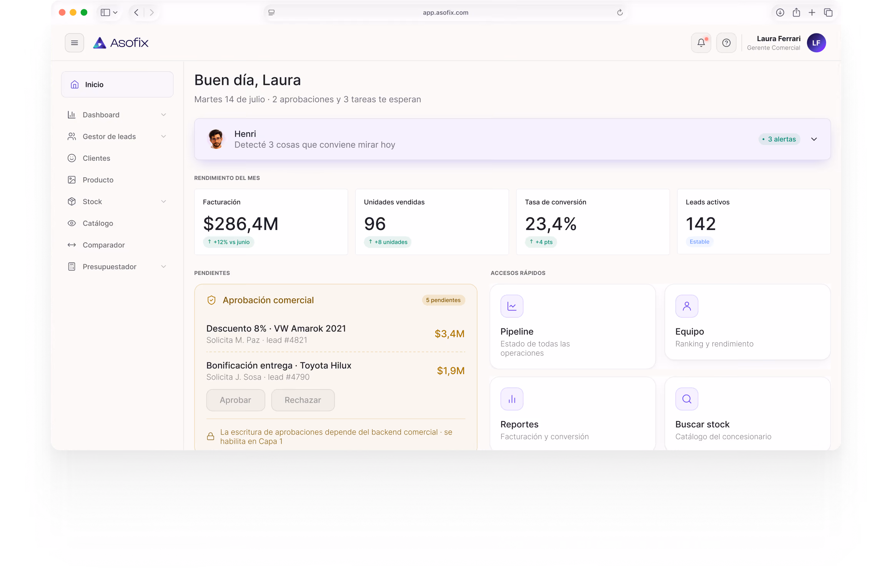Open a new tab with the plus icon
This screenshot has width=892, height=588.
coord(812,13)
